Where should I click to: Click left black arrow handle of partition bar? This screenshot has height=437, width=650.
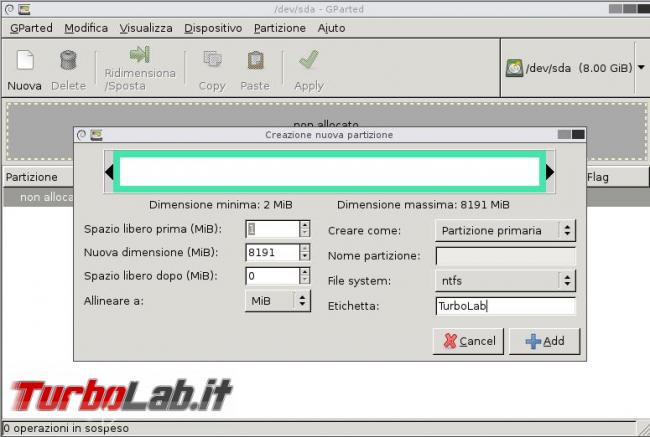pyautogui.click(x=109, y=172)
